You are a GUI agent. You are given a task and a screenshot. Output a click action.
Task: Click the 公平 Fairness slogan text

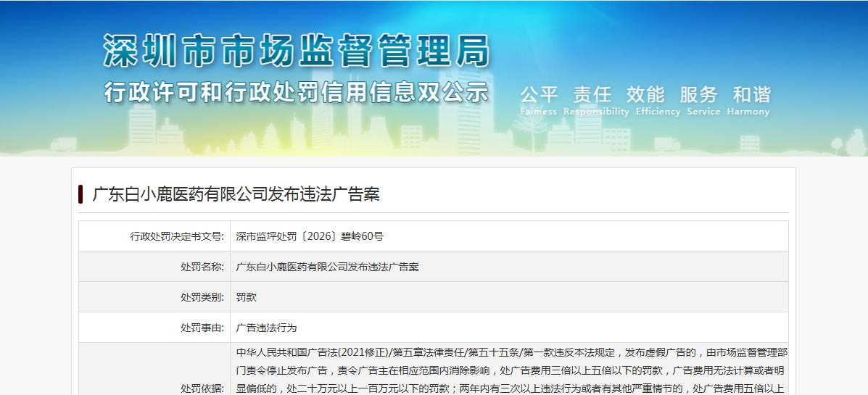[539, 101]
